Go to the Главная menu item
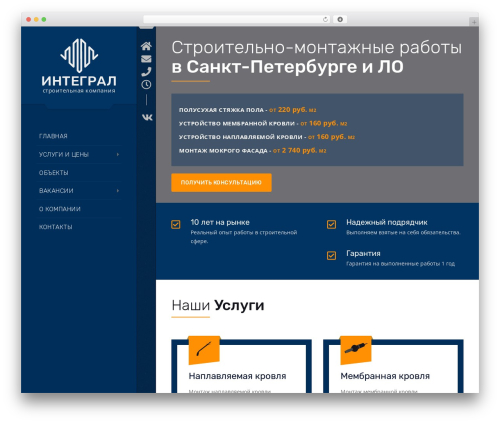Image resolution: width=500 pixels, height=423 pixels. coord(53,136)
